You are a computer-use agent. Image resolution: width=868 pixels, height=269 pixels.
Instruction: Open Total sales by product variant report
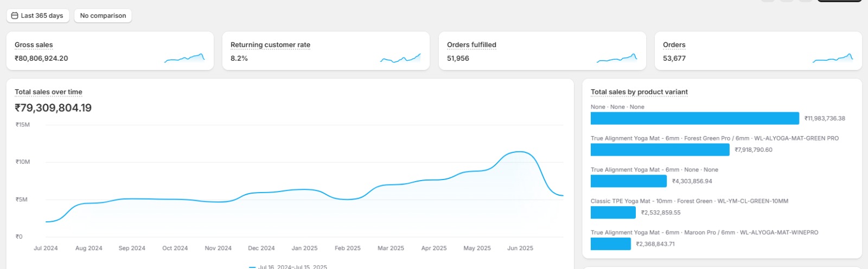pos(639,92)
